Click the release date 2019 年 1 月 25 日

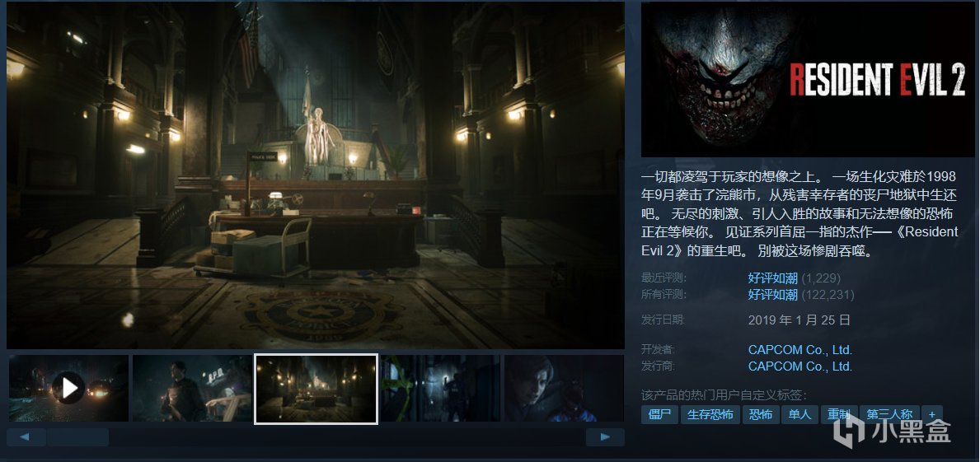(x=799, y=320)
